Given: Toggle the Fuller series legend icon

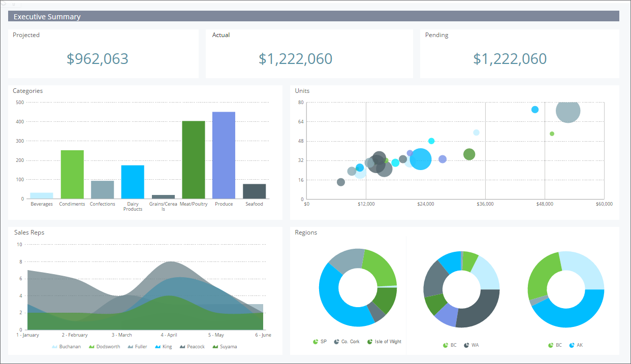Looking at the screenshot, I should (131, 347).
